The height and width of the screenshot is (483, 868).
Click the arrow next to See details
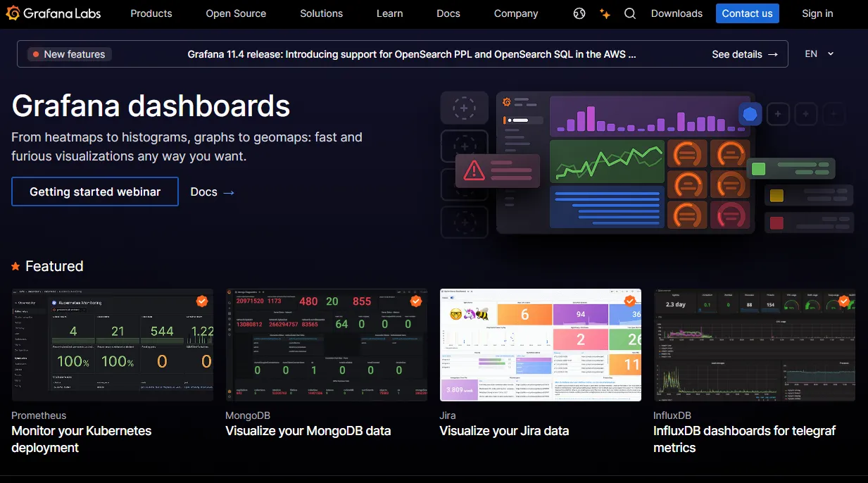773,54
